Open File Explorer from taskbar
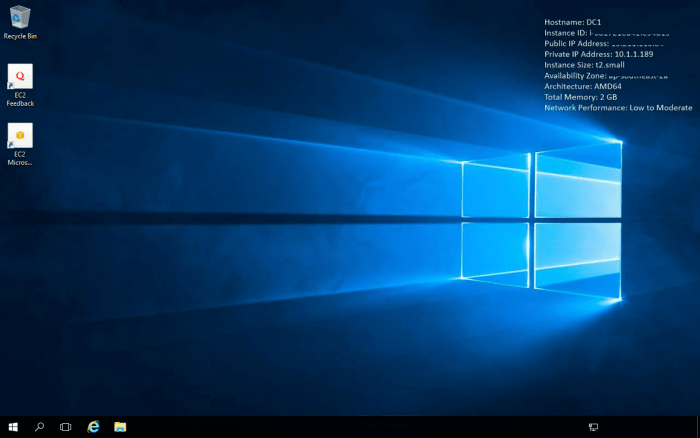The height and width of the screenshot is (438, 700). pyautogui.click(x=120, y=427)
